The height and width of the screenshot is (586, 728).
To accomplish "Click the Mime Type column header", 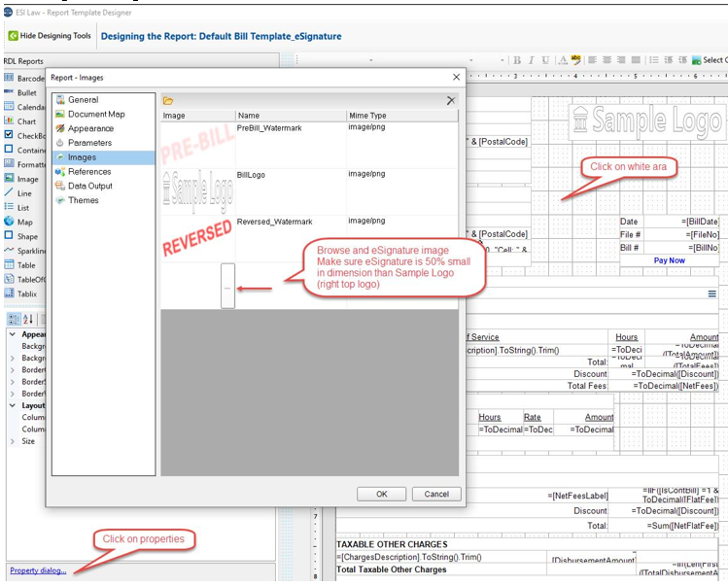I will point(402,115).
